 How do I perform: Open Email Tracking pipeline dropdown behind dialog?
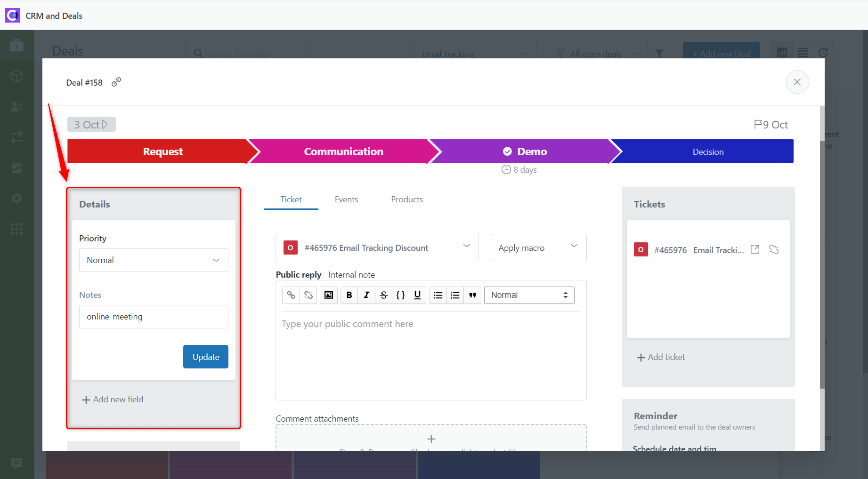475,51
